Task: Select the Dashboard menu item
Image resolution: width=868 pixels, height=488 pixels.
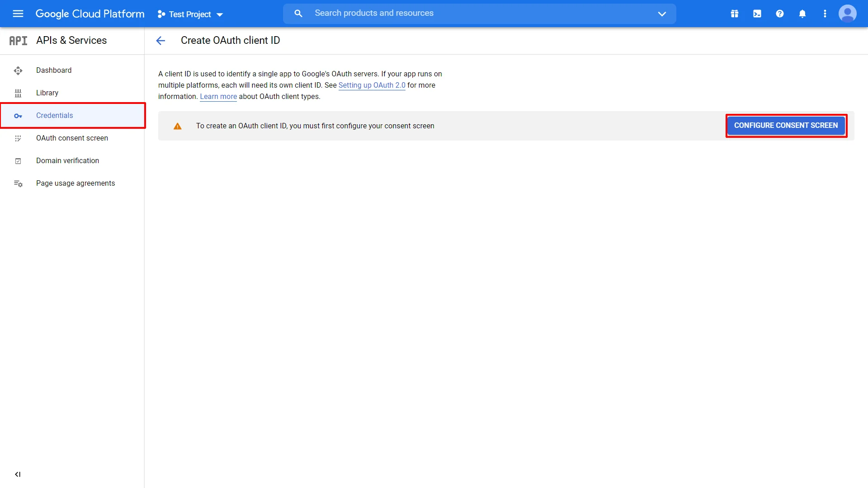Action: pyautogui.click(x=54, y=70)
